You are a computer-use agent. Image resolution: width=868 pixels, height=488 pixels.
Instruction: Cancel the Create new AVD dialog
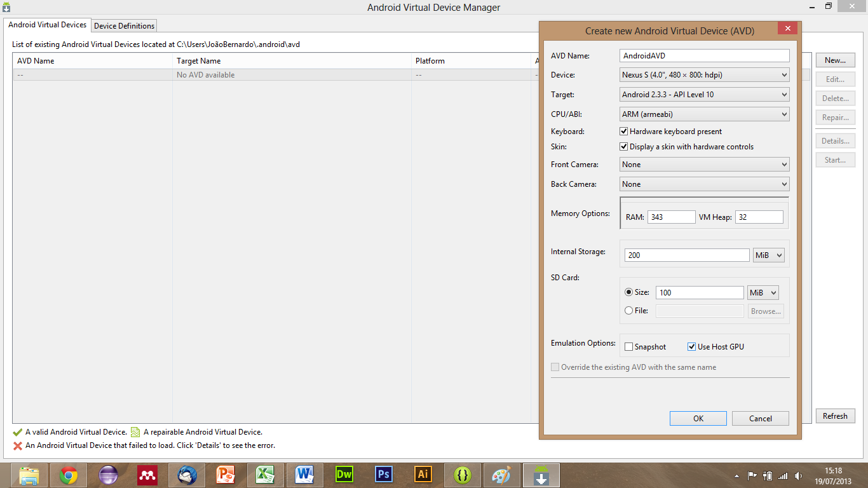(x=761, y=419)
